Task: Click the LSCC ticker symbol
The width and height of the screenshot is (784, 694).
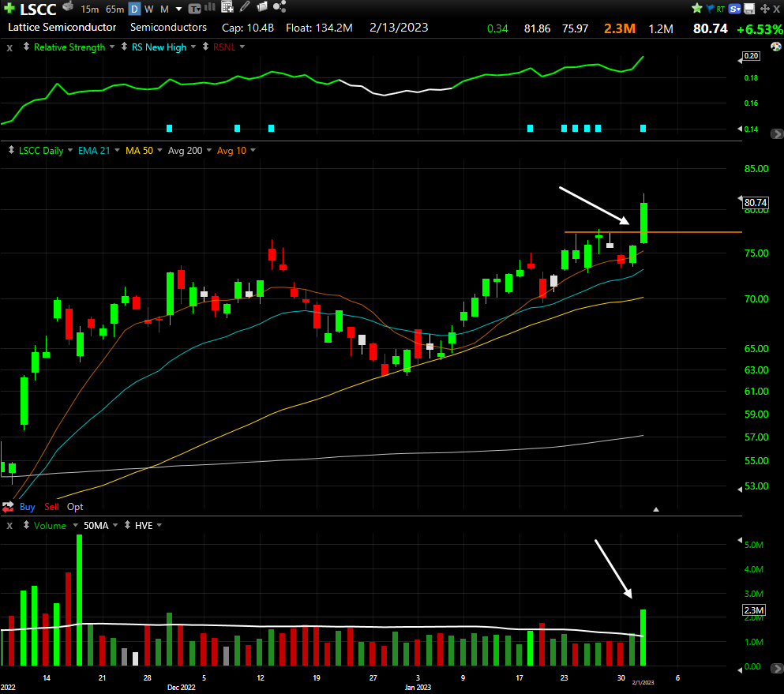Action: (x=38, y=9)
